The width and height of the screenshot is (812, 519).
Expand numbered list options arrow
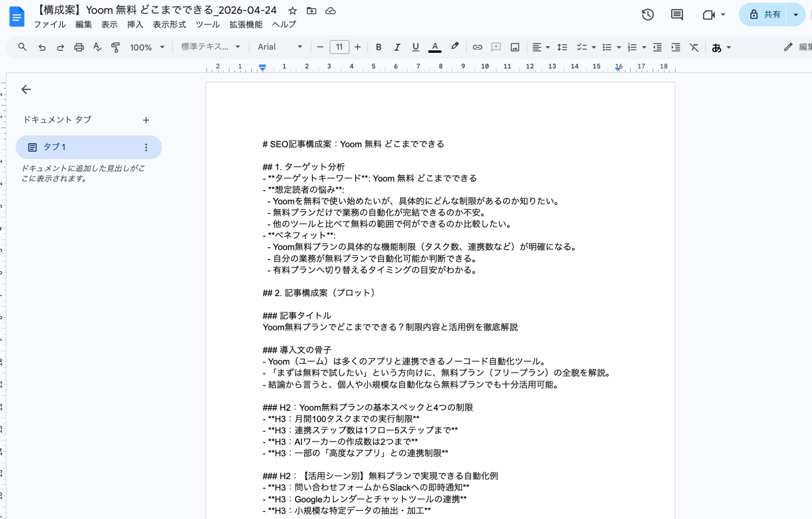pos(644,48)
